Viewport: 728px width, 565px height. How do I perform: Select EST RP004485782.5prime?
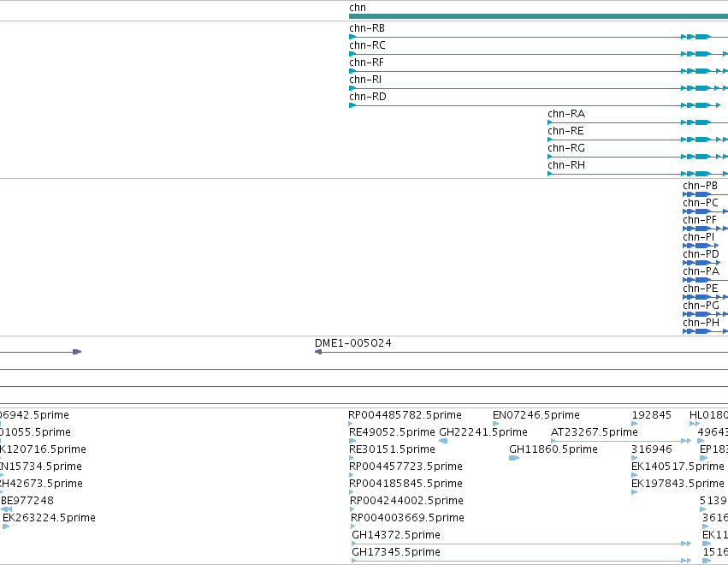pyautogui.click(x=405, y=415)
